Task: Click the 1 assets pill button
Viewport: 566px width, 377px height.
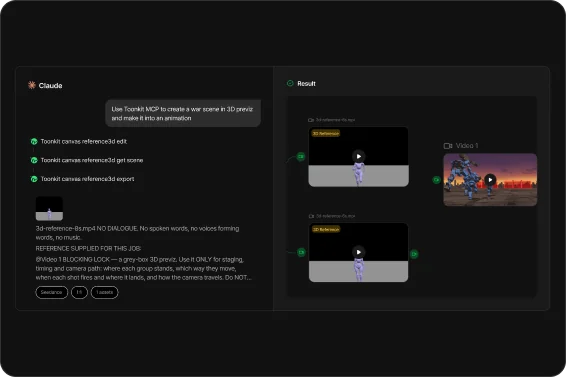Action: [104, 292]
